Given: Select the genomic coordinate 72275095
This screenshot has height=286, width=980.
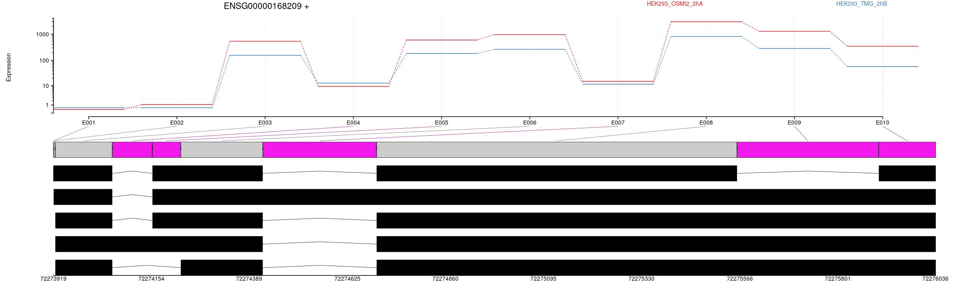Looking at the screenshot, I should (543, 279).
